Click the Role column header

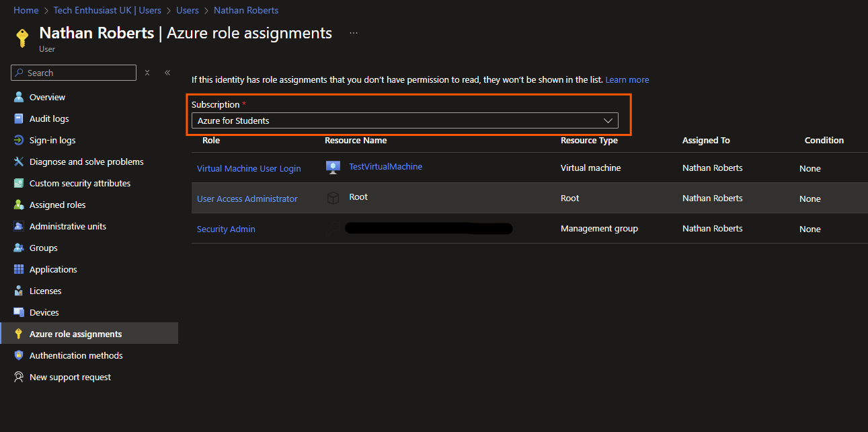coord(211,140)
